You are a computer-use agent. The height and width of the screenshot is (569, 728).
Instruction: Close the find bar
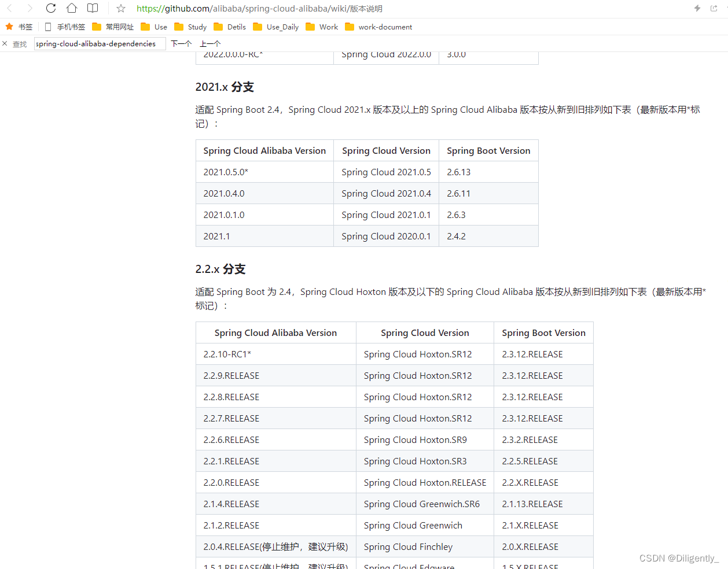pyautogui.click(x=5, y=43)
